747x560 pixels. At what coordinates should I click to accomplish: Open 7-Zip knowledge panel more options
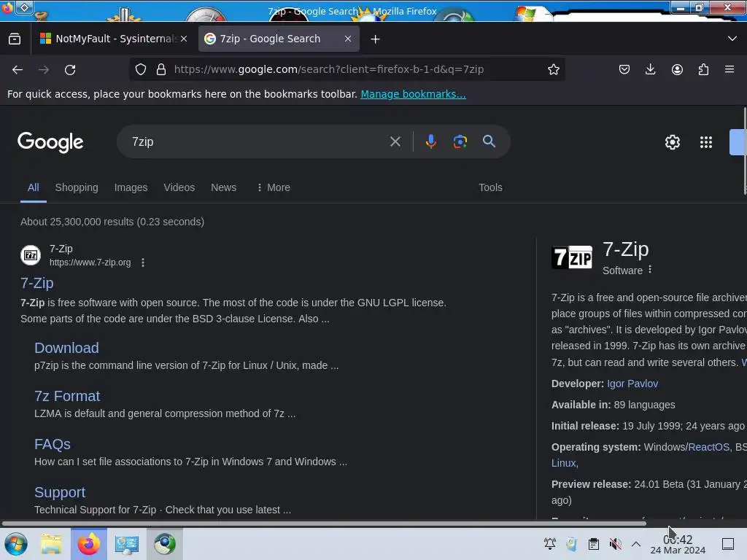tap(650, 270)
